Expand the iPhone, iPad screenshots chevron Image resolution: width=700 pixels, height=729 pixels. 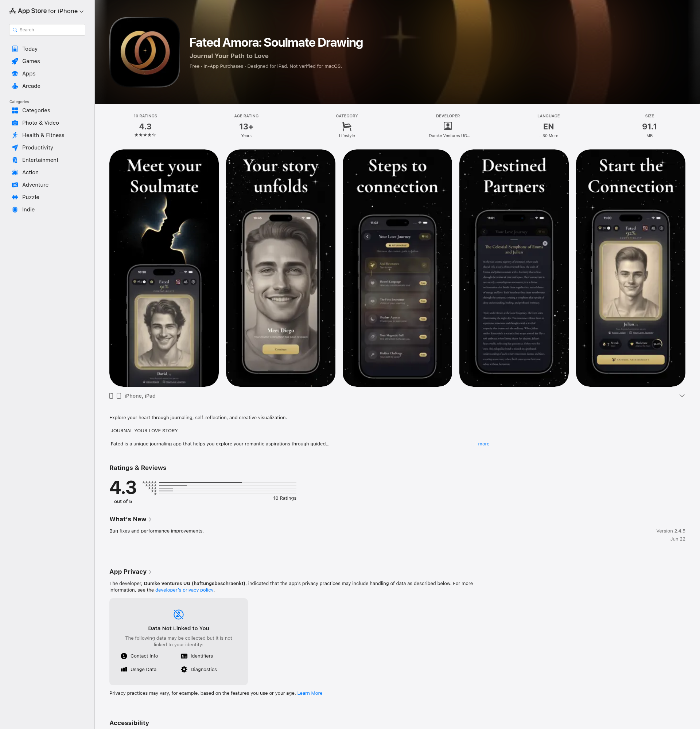pyautogui.click(x=682, y=396)
